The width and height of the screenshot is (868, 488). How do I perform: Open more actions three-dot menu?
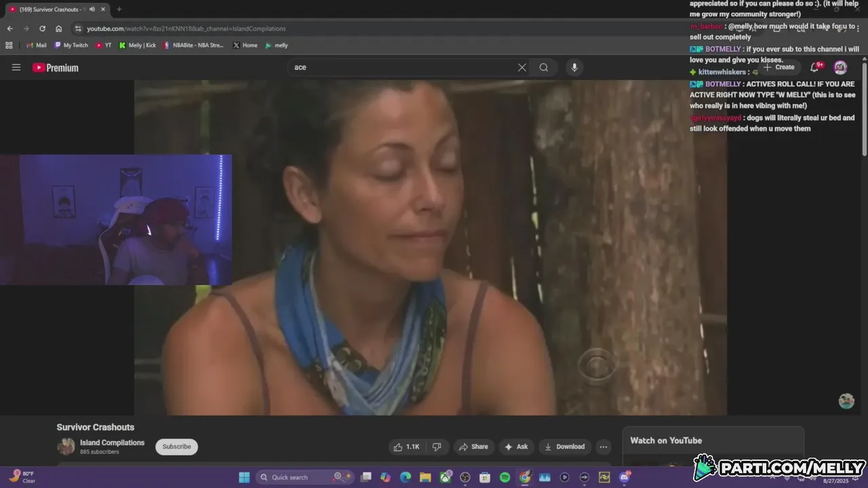coord(604,447)
